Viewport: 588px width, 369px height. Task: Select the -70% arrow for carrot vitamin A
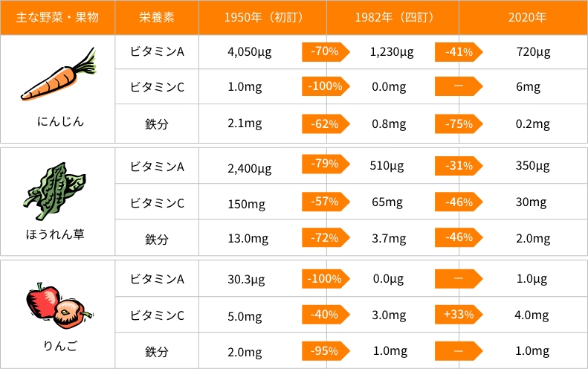click(x=326, y=52)
